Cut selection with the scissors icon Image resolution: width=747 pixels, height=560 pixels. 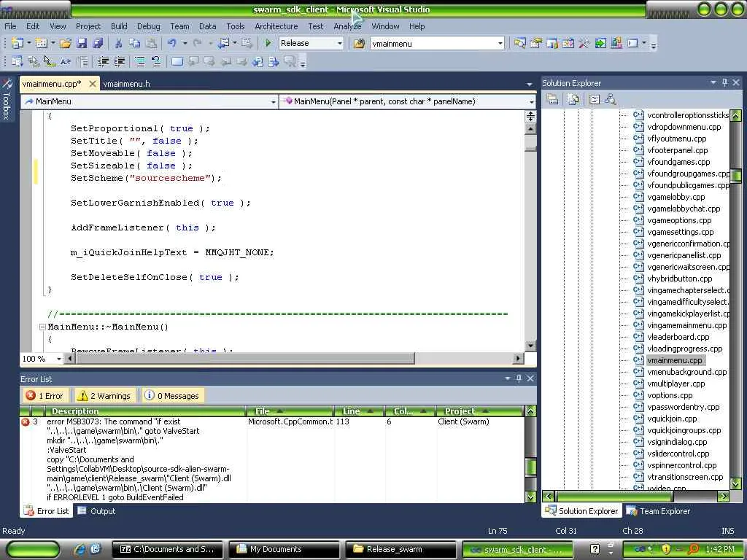119,43
